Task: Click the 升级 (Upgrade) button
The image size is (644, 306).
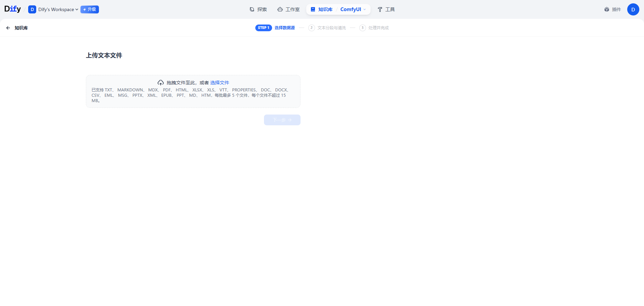Action: pos(89,9)
